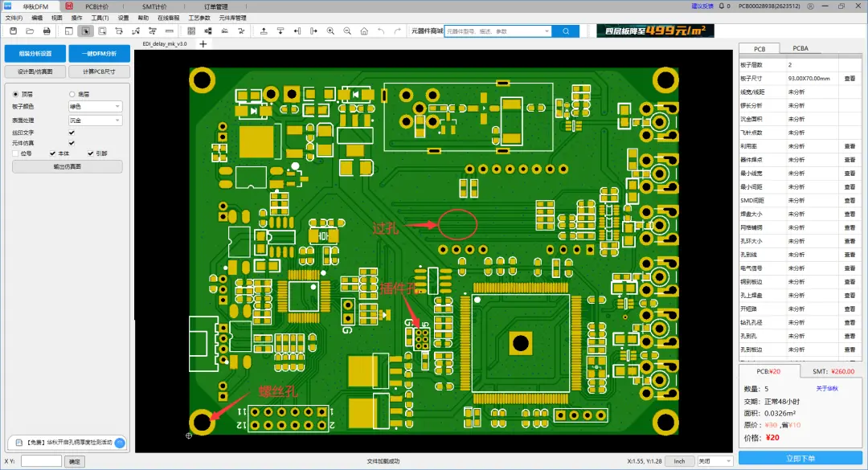868x470 pixels.
Task: Click the plus icon to add tab
Action: click(x=203, y=43)
